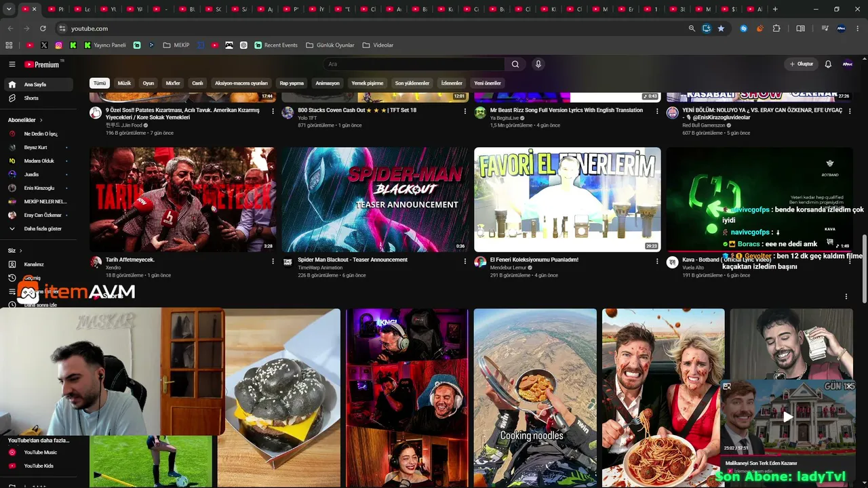Close the mini player
This screenshot has height=488, width=868.
pyautogui.click(x=849, y=386)
